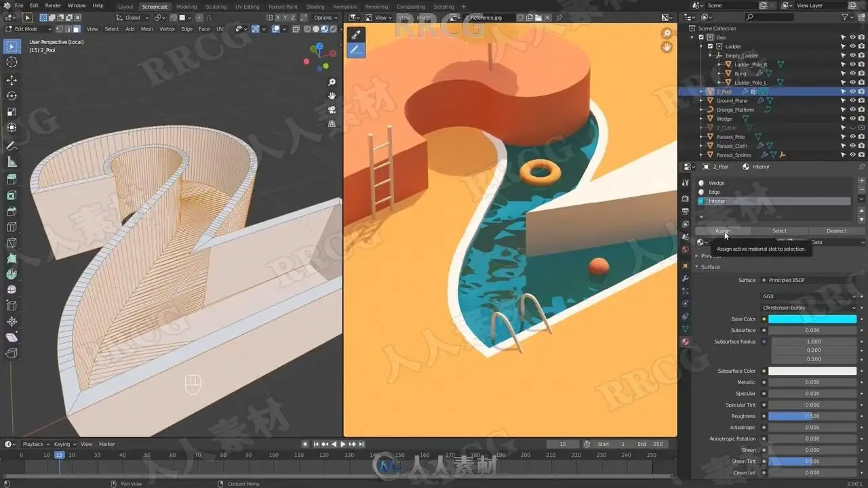Select the Inset Faces tool

point(12,195)
